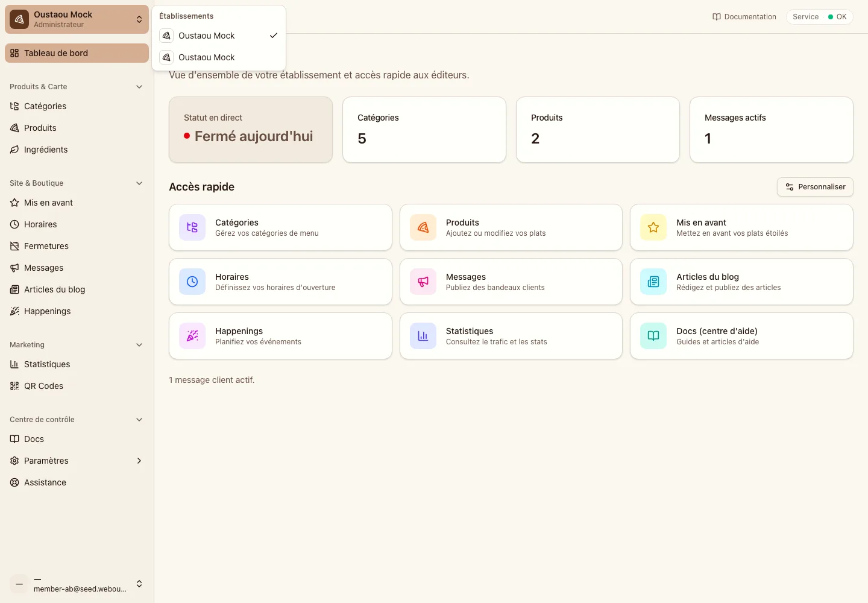
Task: Collapse the Produits & Carte section
Action: (139, 87)
